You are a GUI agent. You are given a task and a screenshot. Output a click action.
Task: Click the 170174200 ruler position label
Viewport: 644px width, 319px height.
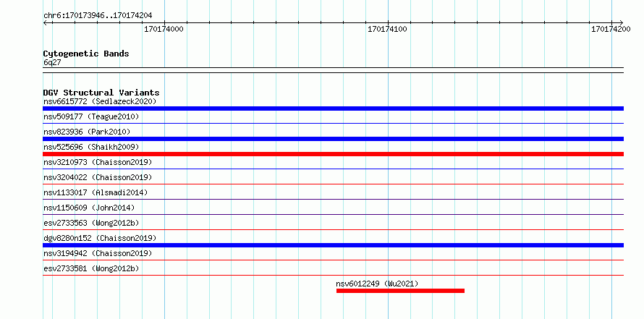click(x=611, y=29)
